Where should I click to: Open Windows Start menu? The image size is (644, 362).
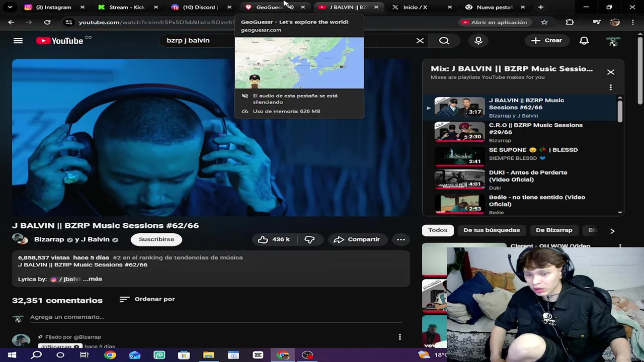pyautogui.click(x=12, y=355)
